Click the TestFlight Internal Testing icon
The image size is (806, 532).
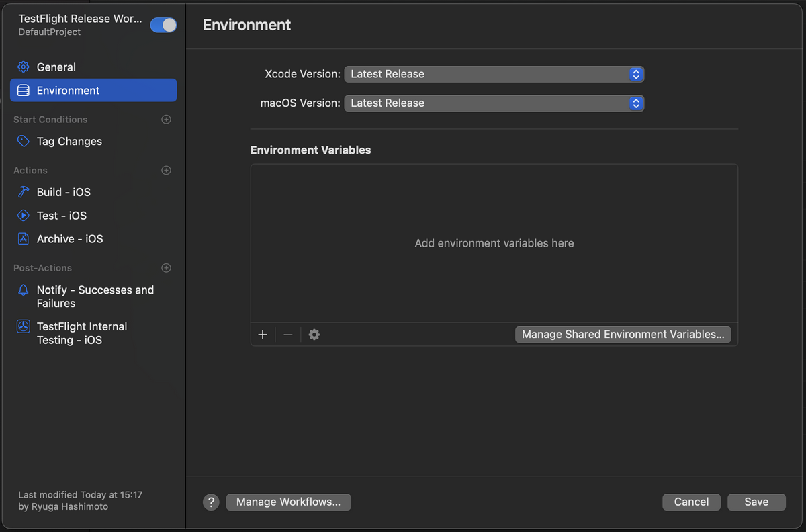(24, 326)
